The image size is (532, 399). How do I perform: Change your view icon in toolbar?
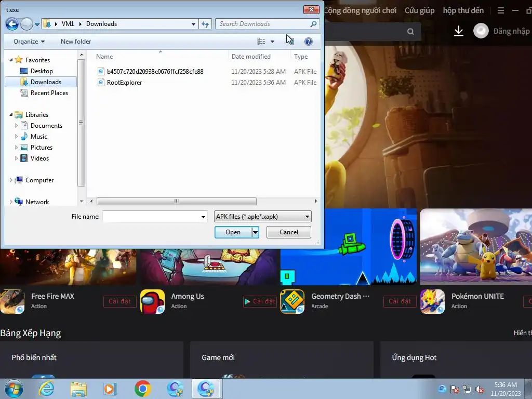(x=261, y=42)
